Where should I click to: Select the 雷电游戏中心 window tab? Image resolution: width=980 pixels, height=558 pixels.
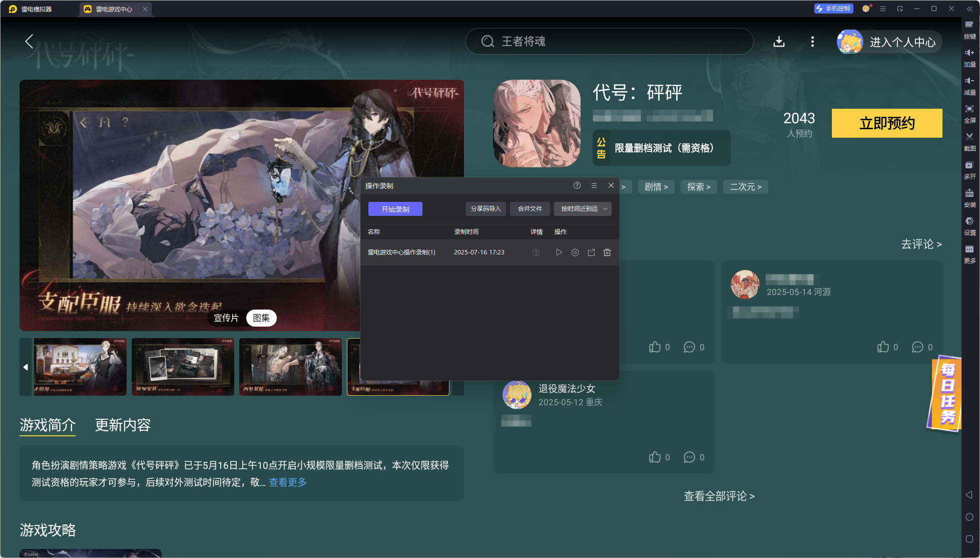114,9
